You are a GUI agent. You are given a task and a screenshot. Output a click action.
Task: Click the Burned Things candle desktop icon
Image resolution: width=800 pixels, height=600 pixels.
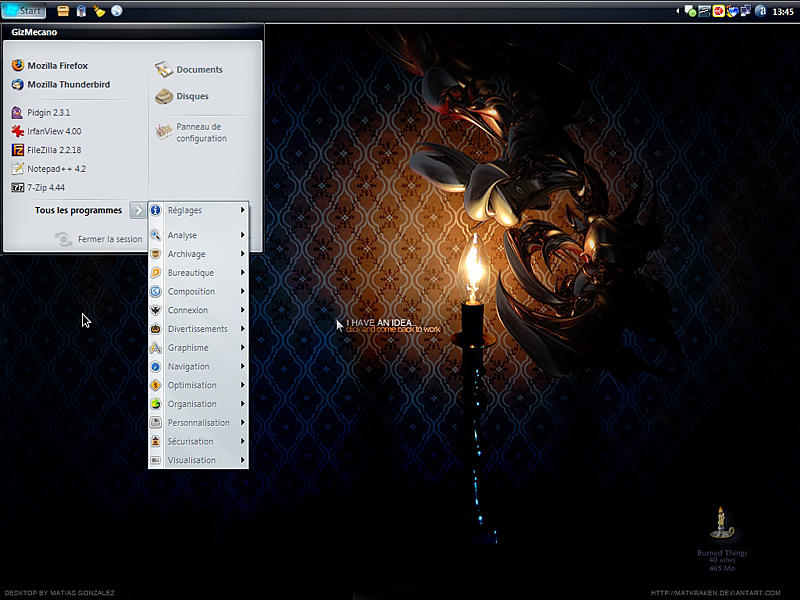point(722,523)
